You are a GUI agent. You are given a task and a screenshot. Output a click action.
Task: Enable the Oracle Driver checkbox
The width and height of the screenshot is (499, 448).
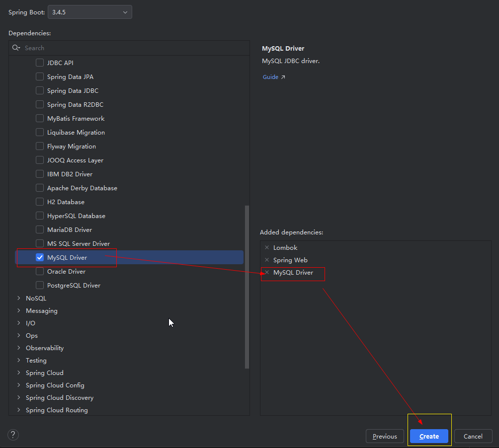(x=40, y=271)
